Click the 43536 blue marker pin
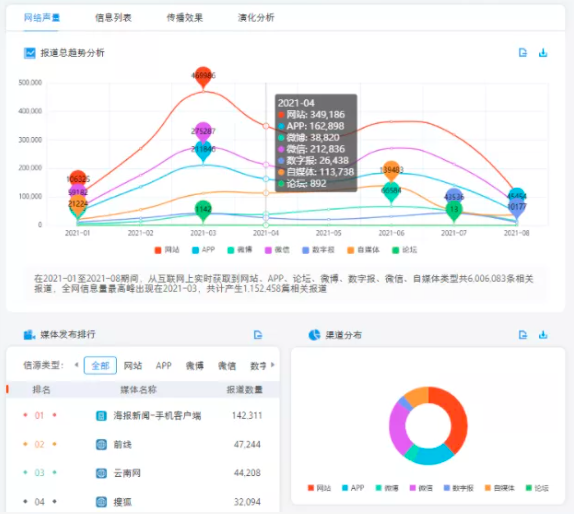The height and width of the screenshot is (514, 574). pyautogui.click(x=454, y=197)
